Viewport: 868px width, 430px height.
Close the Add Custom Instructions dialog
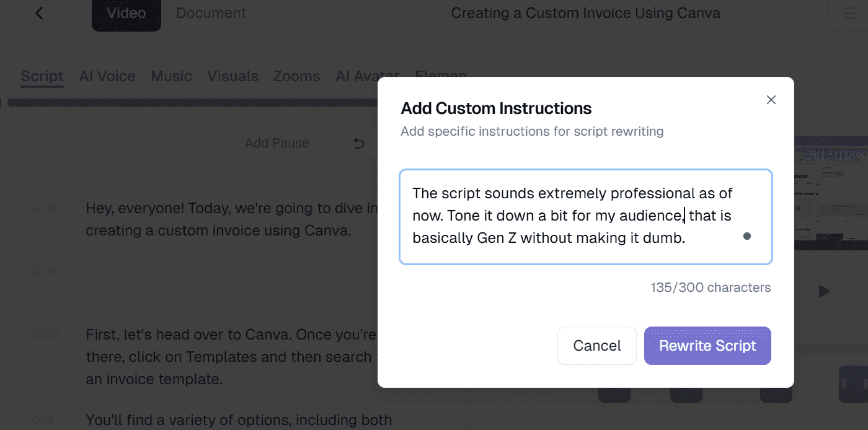[x=771, y=99]
